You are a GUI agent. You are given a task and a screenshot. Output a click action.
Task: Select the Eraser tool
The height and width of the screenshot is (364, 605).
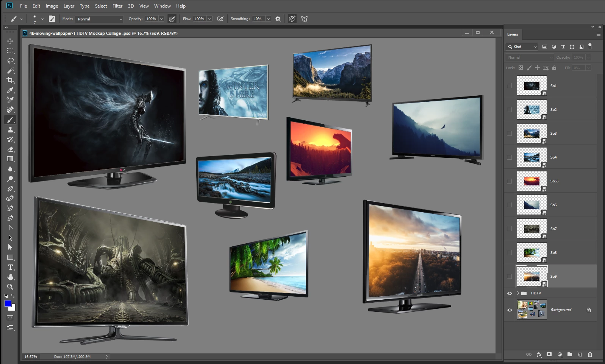(10, 149)
